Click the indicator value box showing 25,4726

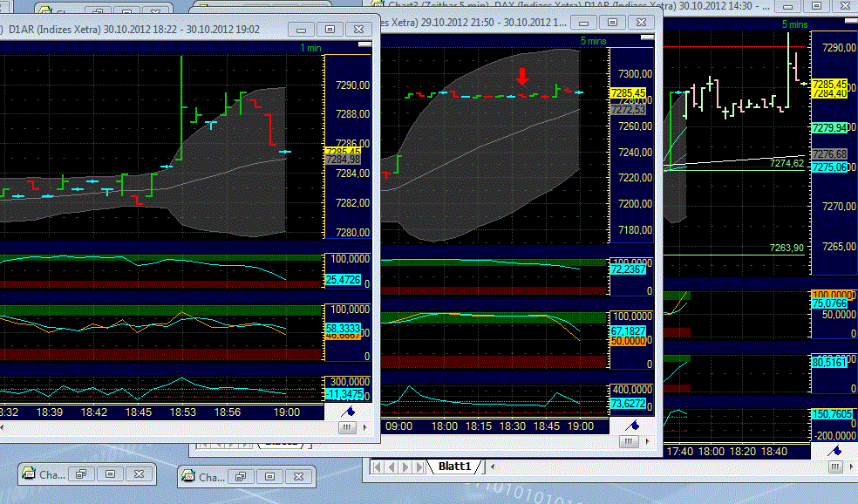(x=344, y=281)
